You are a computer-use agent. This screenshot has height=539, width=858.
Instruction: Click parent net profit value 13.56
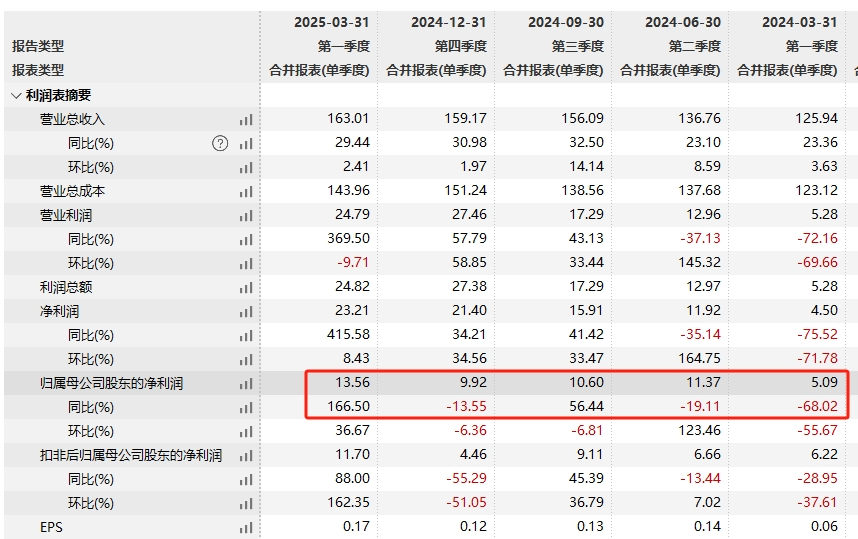tap(352, 382)
